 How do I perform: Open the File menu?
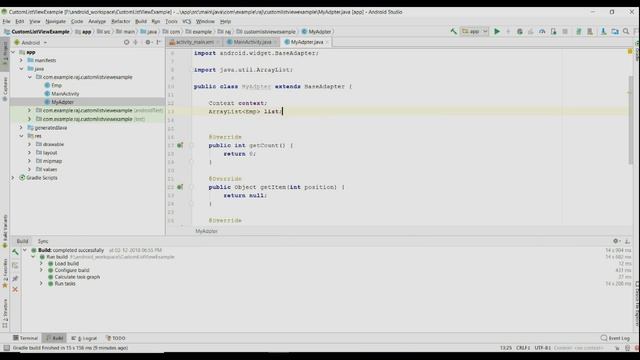click(7, 21)
